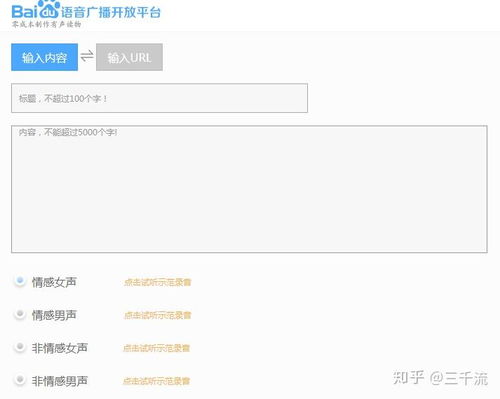This screenshot has height=399, width=500.
Task: Click the slogan text 零成本制作有声读物
Action: pyautogui.click(x=46, y=24)
